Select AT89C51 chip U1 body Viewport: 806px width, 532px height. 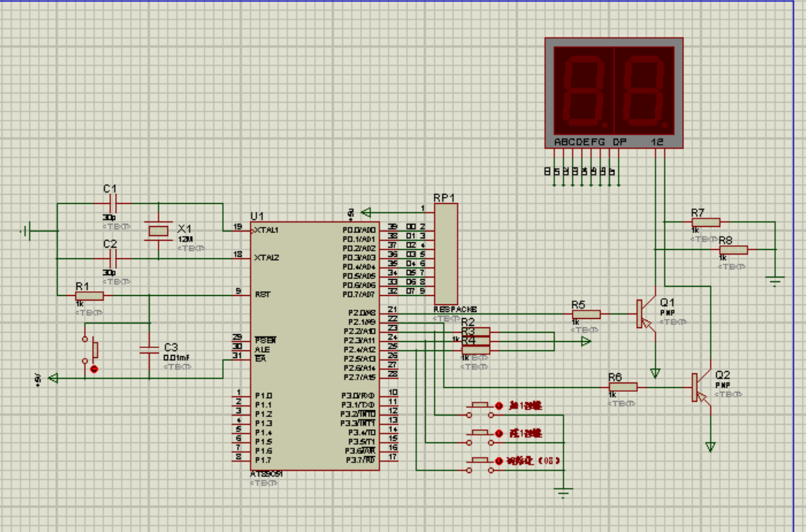click(x=314, y=346)
